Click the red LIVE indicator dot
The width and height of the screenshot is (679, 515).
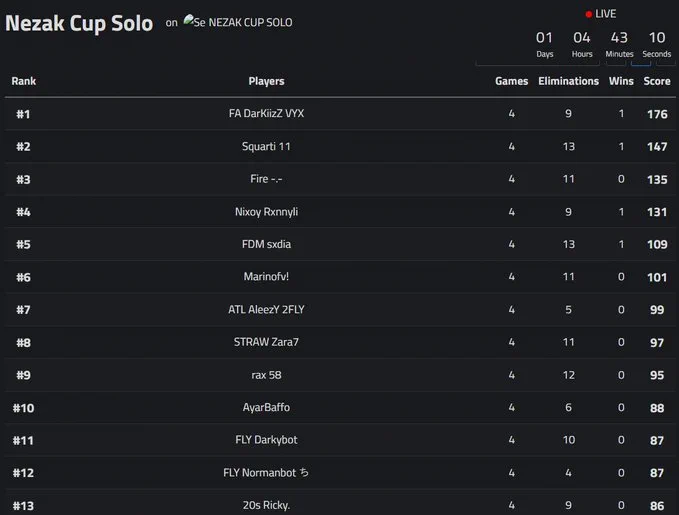[x=588, y=14]
